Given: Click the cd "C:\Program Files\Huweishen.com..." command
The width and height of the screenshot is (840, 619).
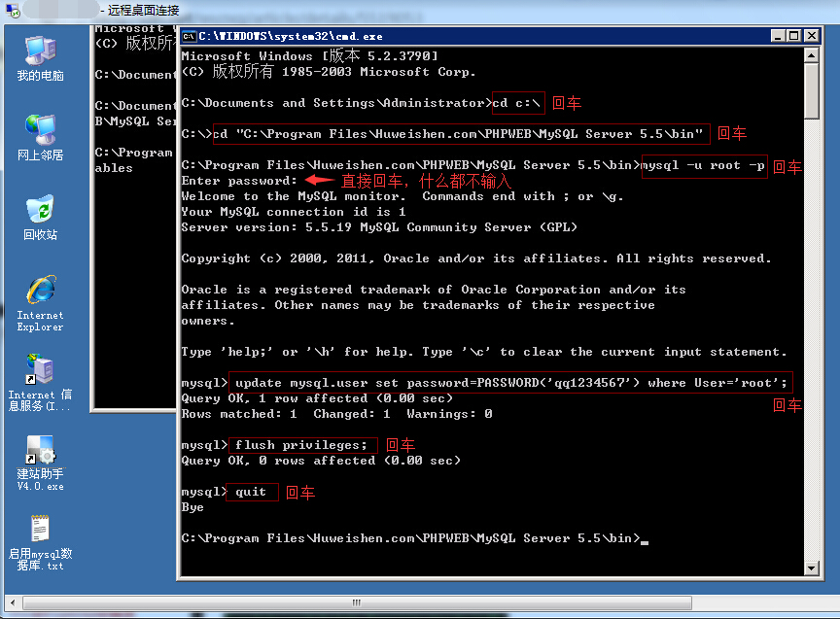Looking at the screenshot, I should tap(458, 134).
